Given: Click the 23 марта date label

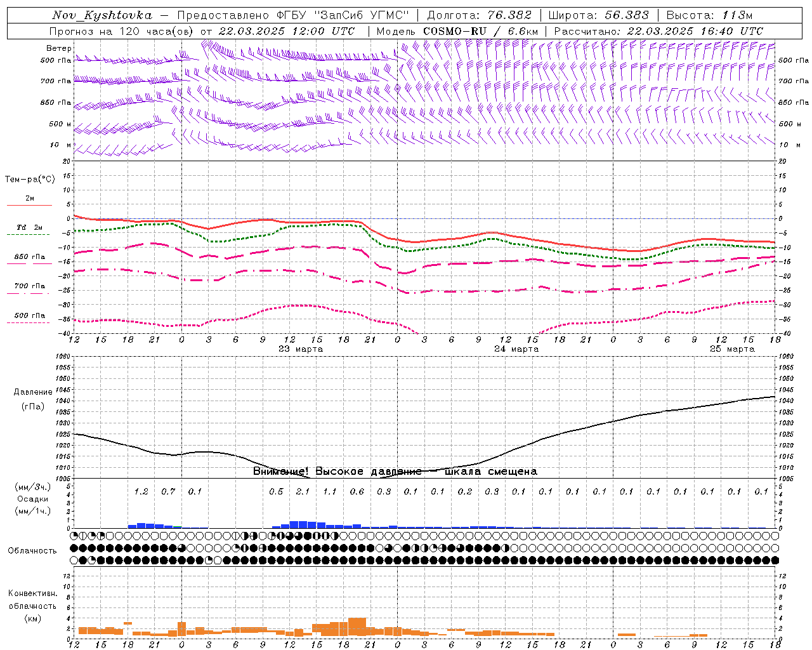Looking at the screenshot, I should 301,349.
